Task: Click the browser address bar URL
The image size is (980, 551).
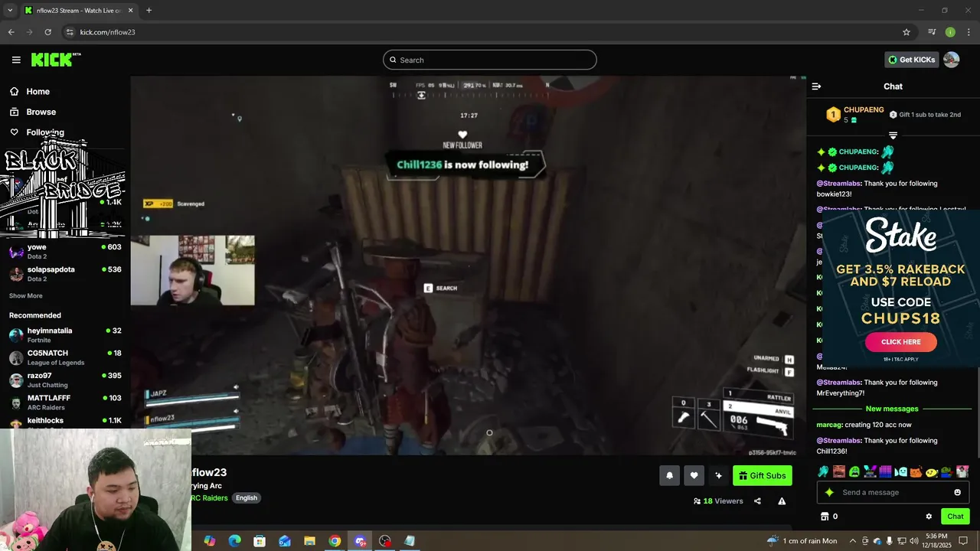Action: pos(107,32)
